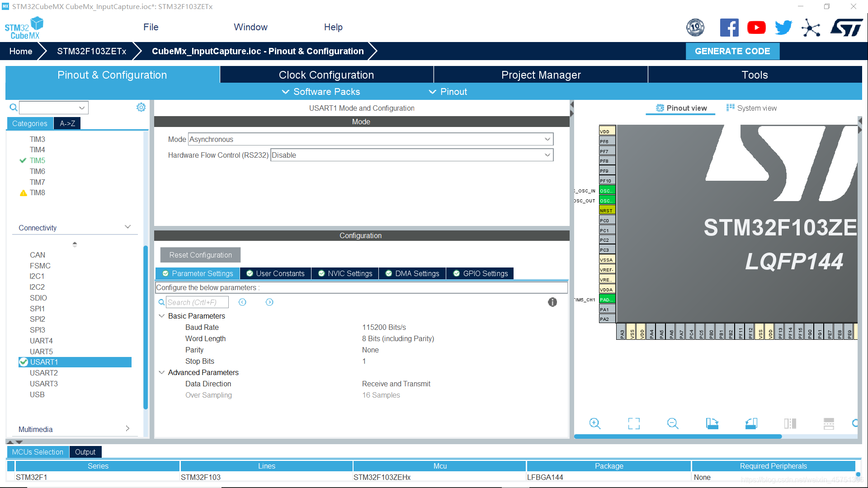
Task: Click the NRST pin on chip
Action: [607, 211]
